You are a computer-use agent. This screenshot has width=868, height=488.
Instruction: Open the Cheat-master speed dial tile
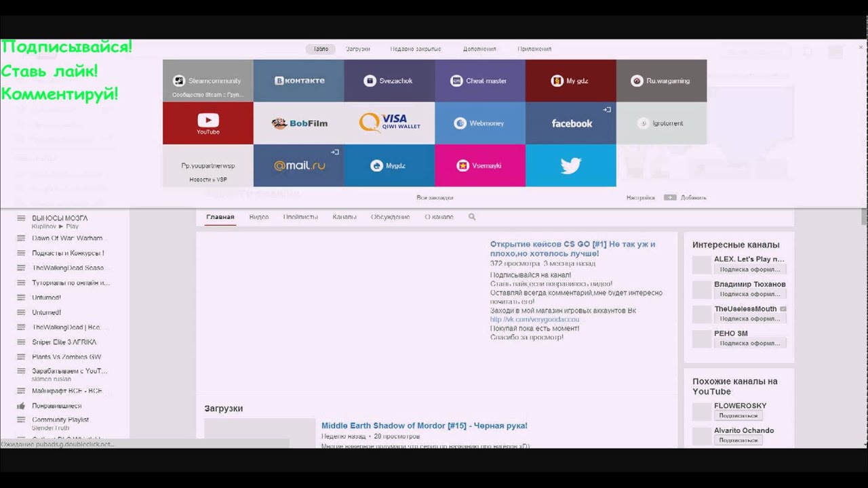pyautogui.click(x=480, y=81)
